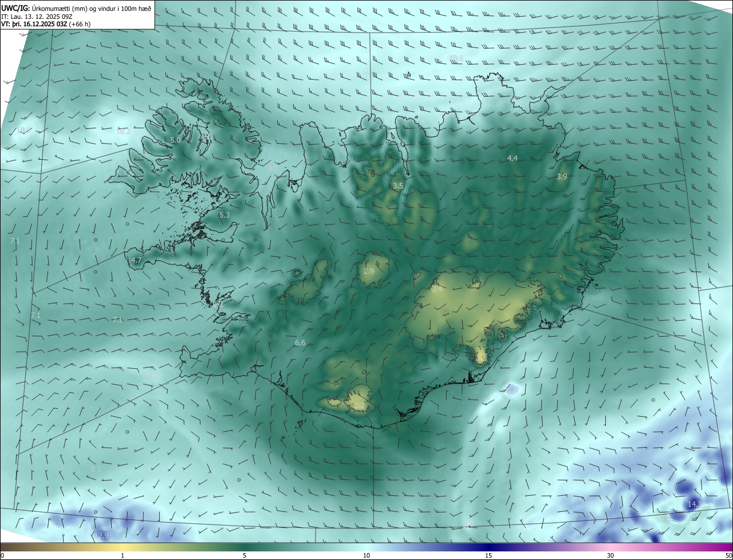The image size is (733, 560).
Task: Click the 10.2 value label on the map
Action: pyautogui.click(x=123, y=131)
